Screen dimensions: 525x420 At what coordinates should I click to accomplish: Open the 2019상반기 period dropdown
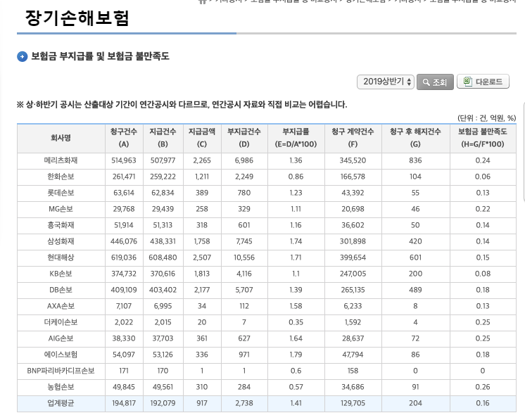(386, 82)
